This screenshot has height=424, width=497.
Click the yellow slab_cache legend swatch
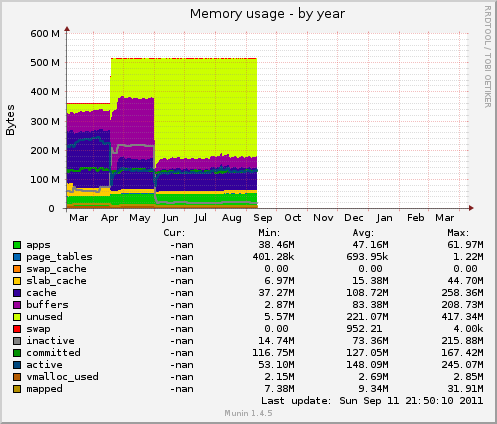[x=17, y=281]
